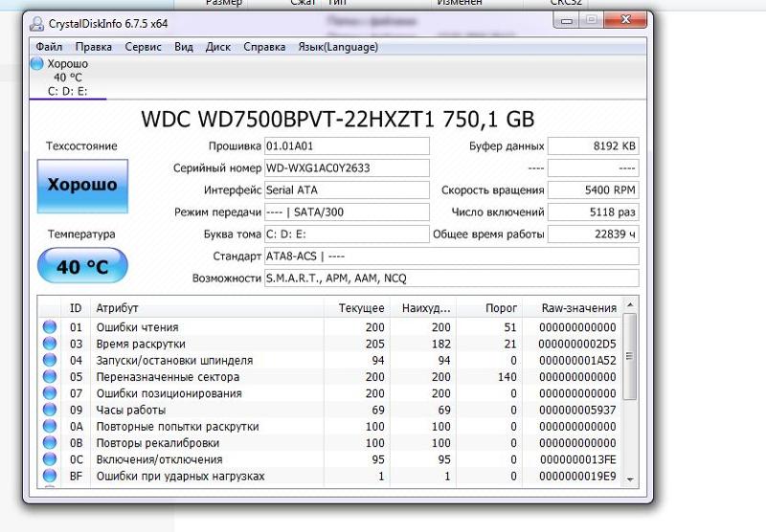The width and height of the screenshot is (766, 532).
Task: Click the scroll down arrow of attribute list
Action: point(630,479)
